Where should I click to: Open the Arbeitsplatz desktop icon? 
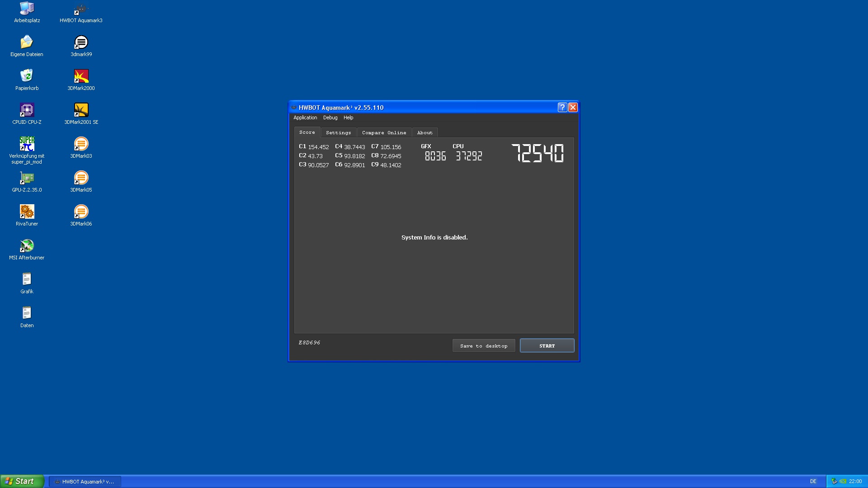point(27,12)
